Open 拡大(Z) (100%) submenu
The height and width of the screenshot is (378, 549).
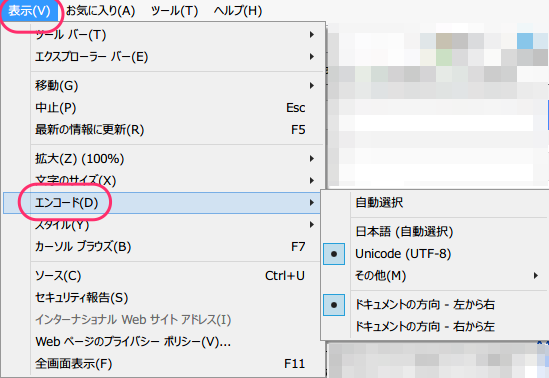(x=163, y=159)
